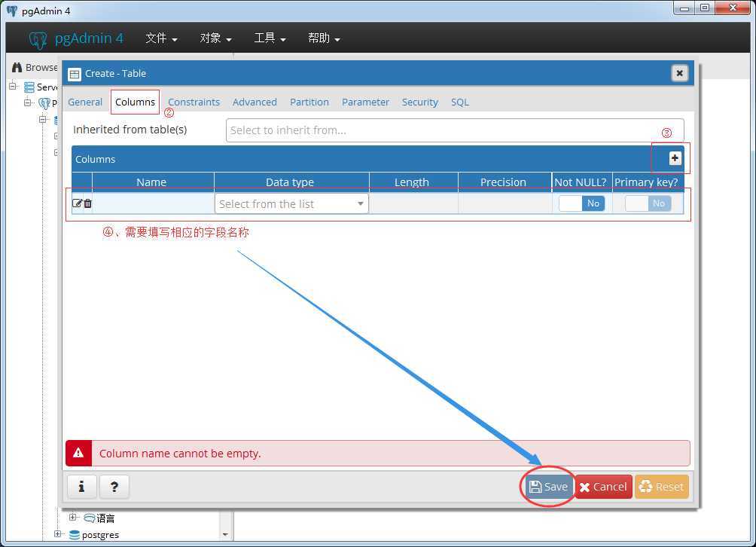756x547 pixels.
Task: Click the Name column header
Action: coord(151,182)
